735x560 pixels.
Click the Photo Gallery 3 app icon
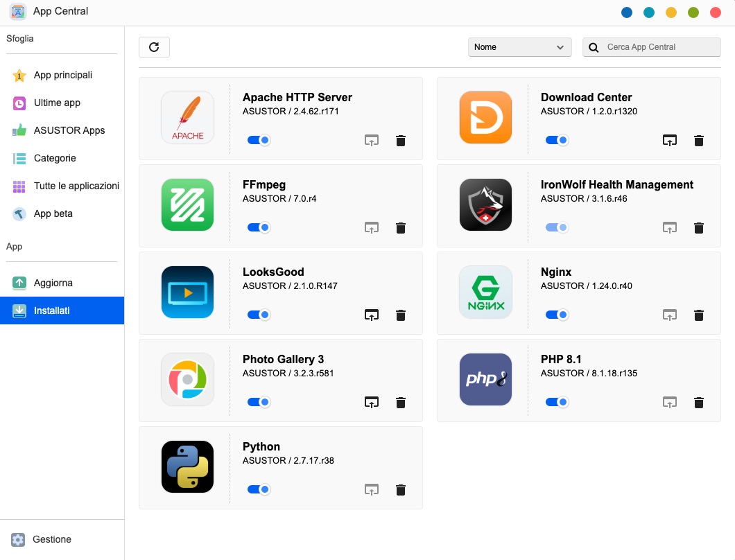click(x=187, y=380)
